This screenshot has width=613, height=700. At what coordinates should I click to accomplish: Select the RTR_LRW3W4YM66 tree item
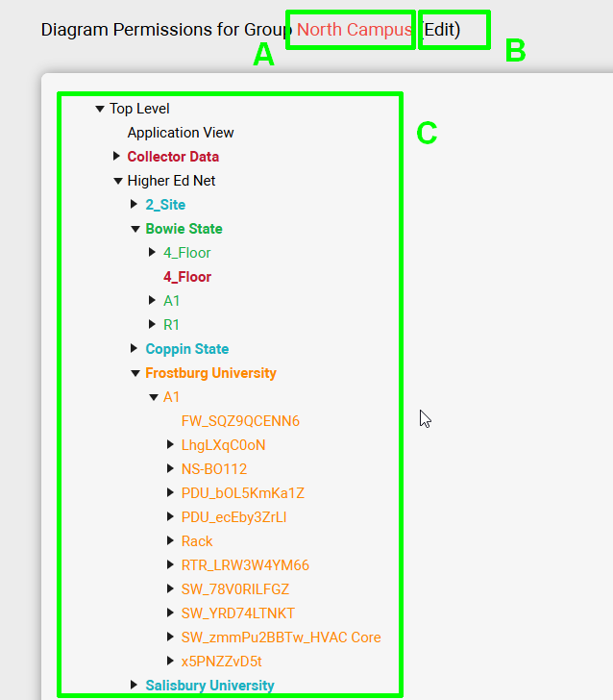click(x=245, y=565)
